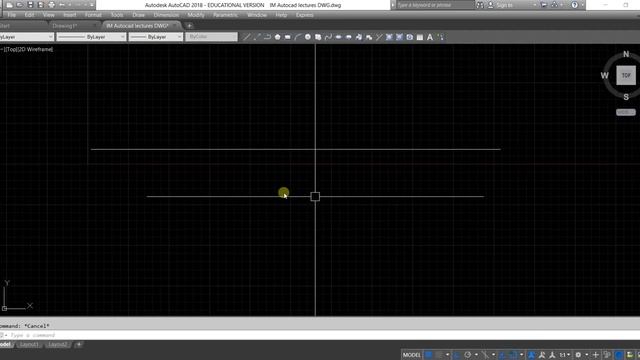Select the Arc tool
The width and height of the screenshot is (640, 360).
[298, 37]
